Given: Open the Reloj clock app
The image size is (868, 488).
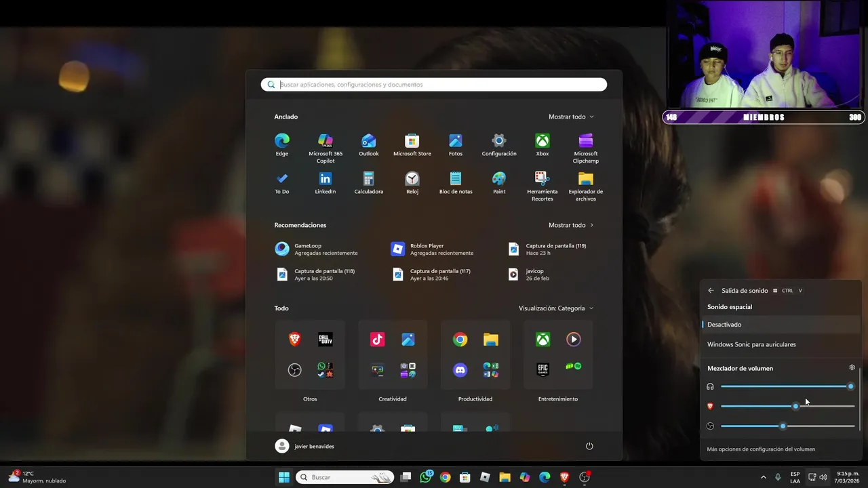Looking at the screenshot, I should pos(412,182).
